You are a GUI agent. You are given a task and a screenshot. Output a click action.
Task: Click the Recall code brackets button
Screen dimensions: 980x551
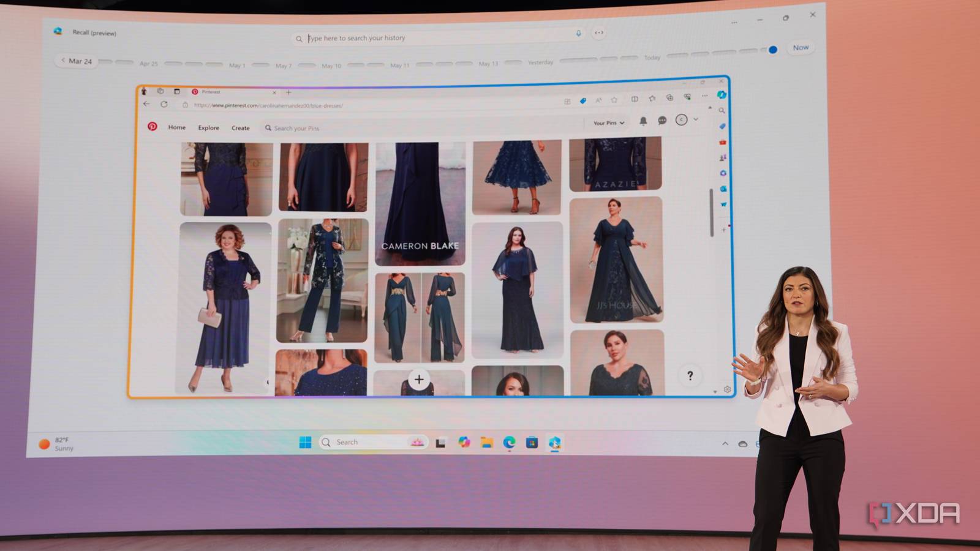[x=599, y=32]
